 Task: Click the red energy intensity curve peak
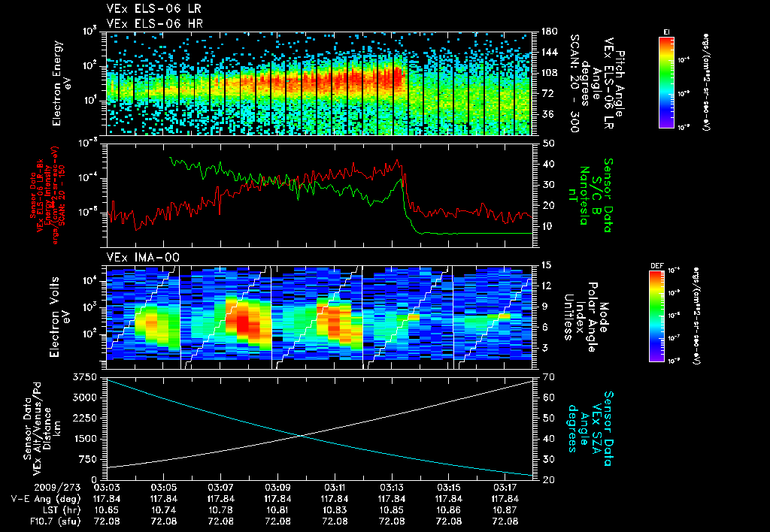(397, 161)
